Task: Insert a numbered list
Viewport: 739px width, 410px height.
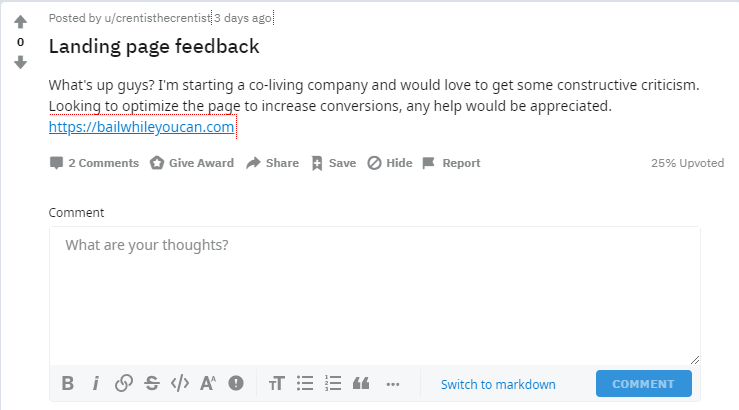Action: pos(333,383)
